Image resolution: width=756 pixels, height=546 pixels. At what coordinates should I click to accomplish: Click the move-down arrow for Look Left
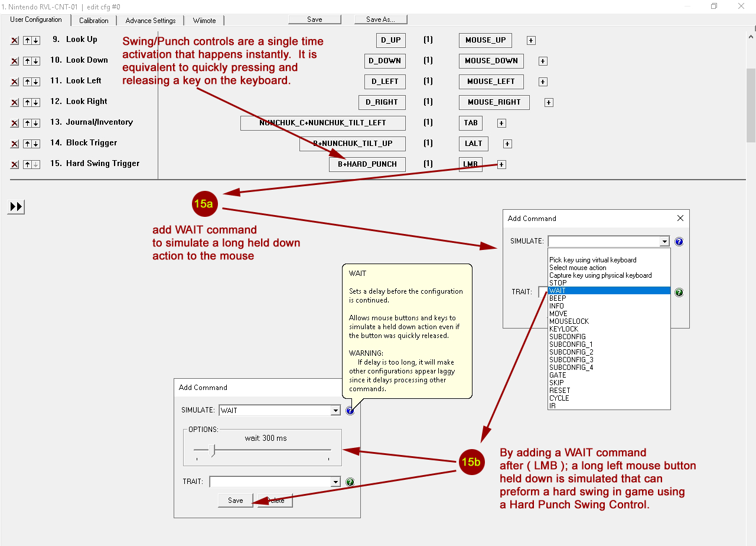[x=36, y=82]
